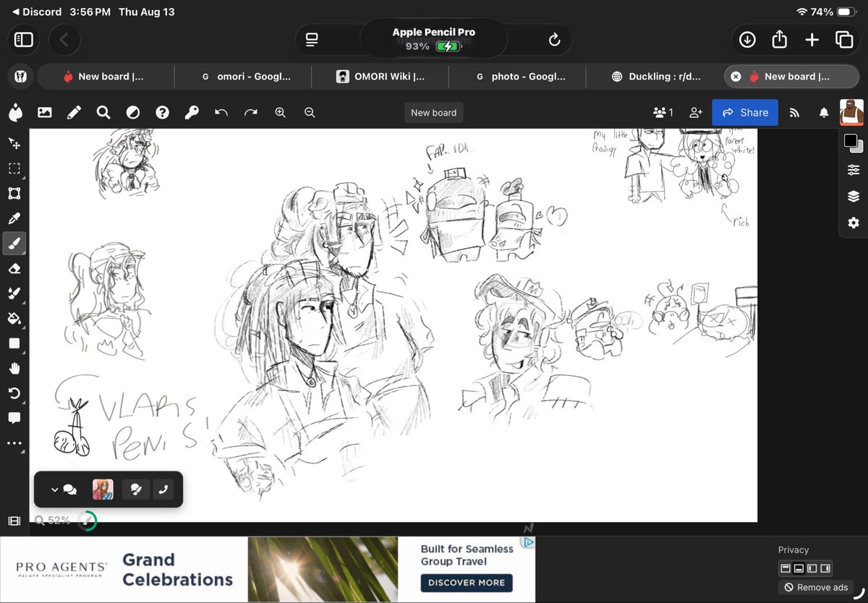This screenshot has height=603, width=868.
Task: Open the settings gear on right panel
Action: [854, 223]
